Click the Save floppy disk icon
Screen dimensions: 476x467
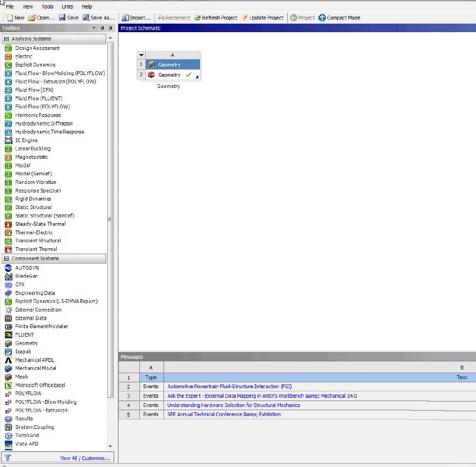pos(62,17)
